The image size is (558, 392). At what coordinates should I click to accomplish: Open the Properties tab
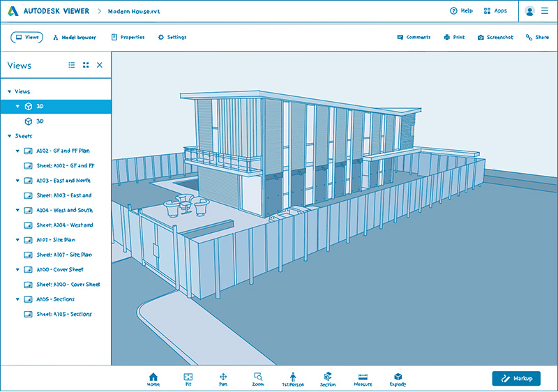pyautogui.click(x=128, y=37)
